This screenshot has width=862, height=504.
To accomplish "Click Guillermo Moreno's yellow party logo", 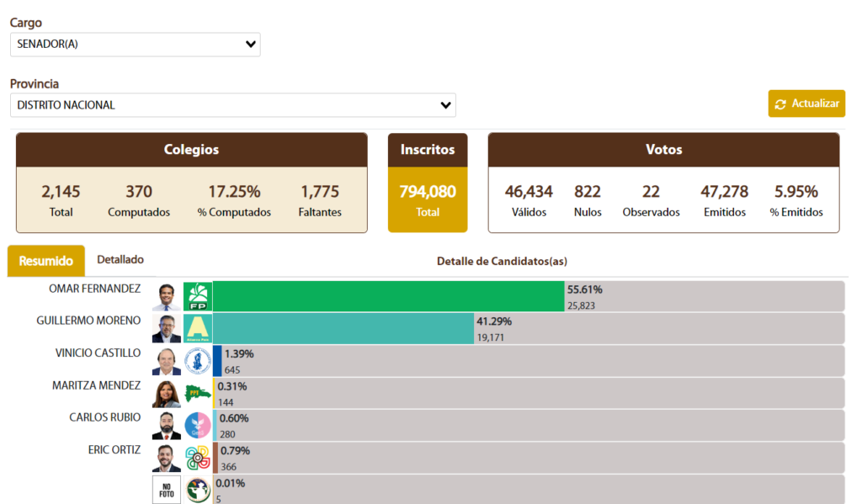I will (x=198, y=329).
